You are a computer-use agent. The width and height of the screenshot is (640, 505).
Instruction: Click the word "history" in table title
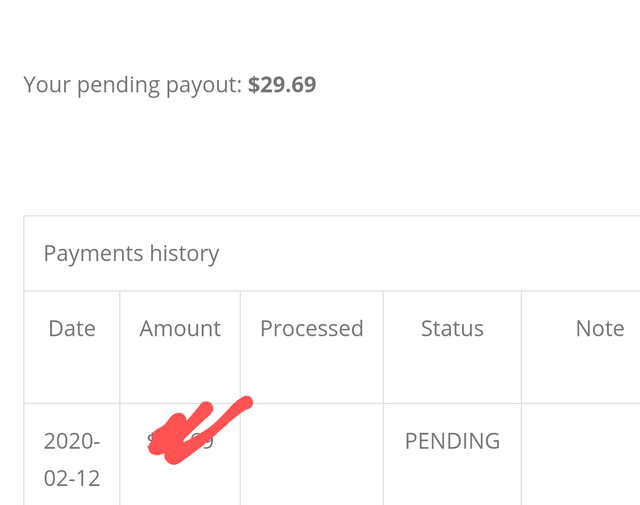coord(184,254)
